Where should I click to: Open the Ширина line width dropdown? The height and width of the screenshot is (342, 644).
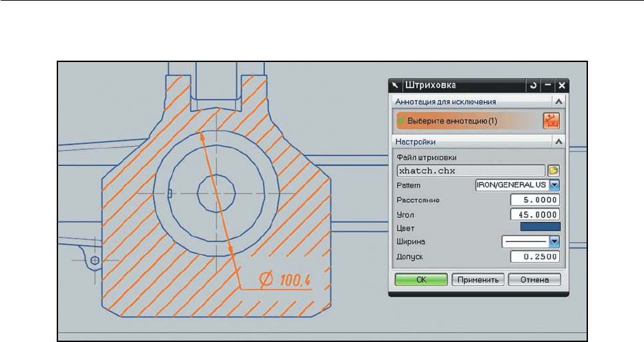coord(555,242)
